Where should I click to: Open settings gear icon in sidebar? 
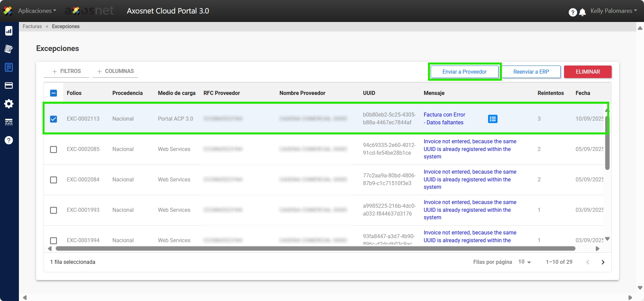point(9,104)
